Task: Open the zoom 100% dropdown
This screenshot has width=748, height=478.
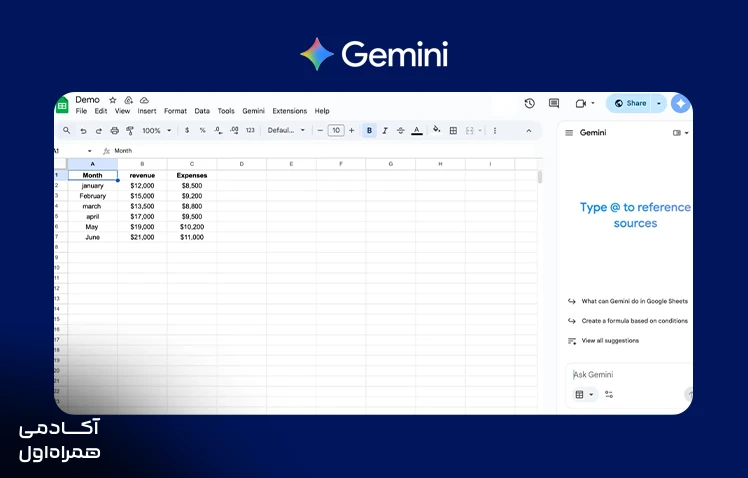Action: tap(157, 130)
